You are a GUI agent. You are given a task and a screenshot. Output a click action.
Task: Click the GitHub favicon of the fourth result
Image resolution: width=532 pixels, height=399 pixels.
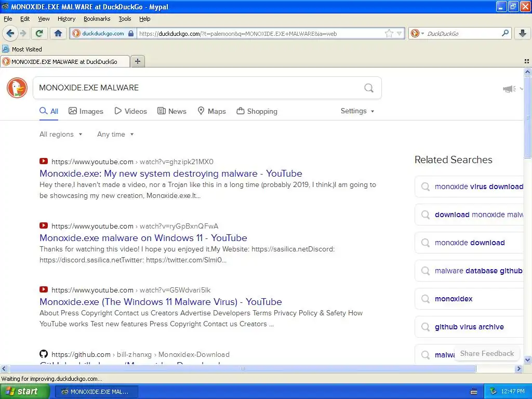pos(44,354)
